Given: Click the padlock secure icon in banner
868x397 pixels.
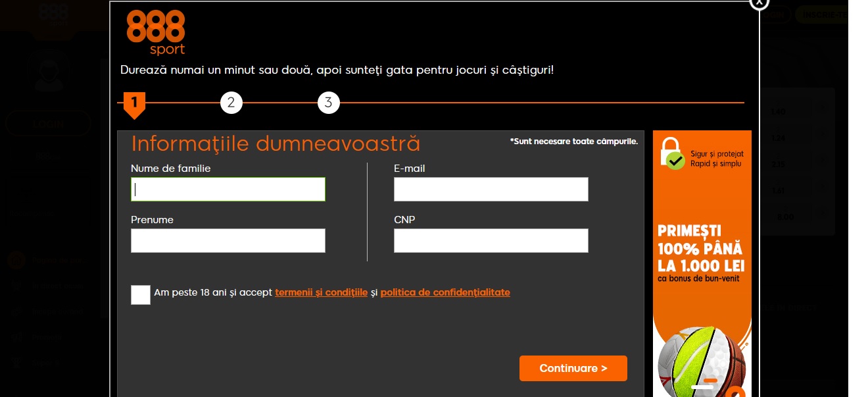Looking at the screenshot, I should (672, 153).
